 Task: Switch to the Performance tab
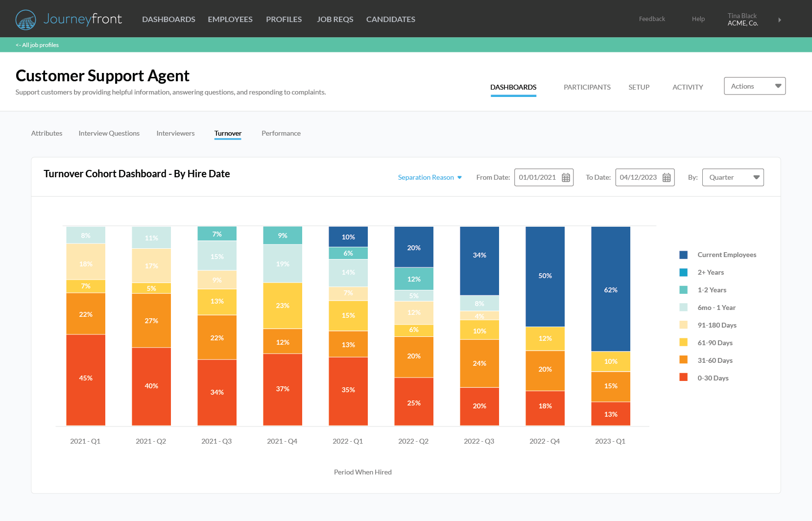point(281,133)
